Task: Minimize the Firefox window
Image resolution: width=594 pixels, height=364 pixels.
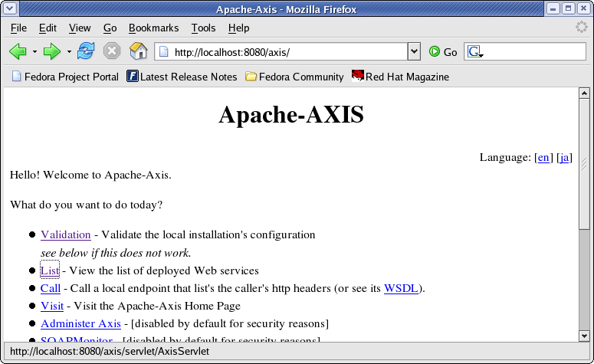Action: coord(553,8)
